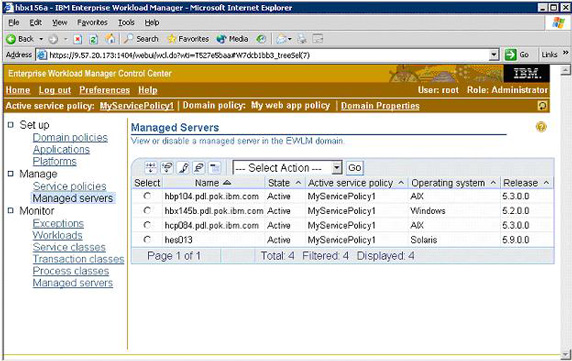Open Service policies under Manage
Image resolution: width=572 pixels, height=361 pixels.
[69, 186]
